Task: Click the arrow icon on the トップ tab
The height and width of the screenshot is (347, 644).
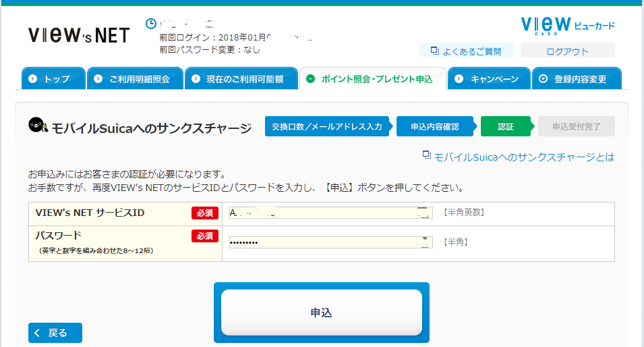Action: [x=33, y=78]
